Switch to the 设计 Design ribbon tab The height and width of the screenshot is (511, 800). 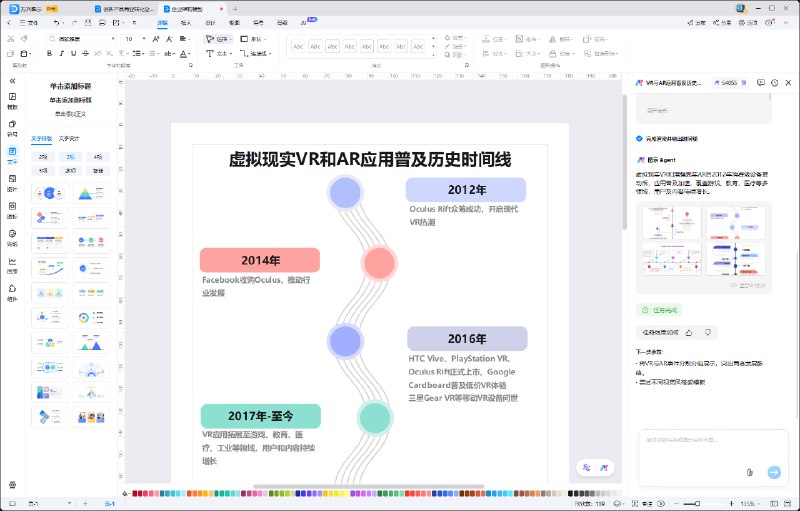point(210,23)
